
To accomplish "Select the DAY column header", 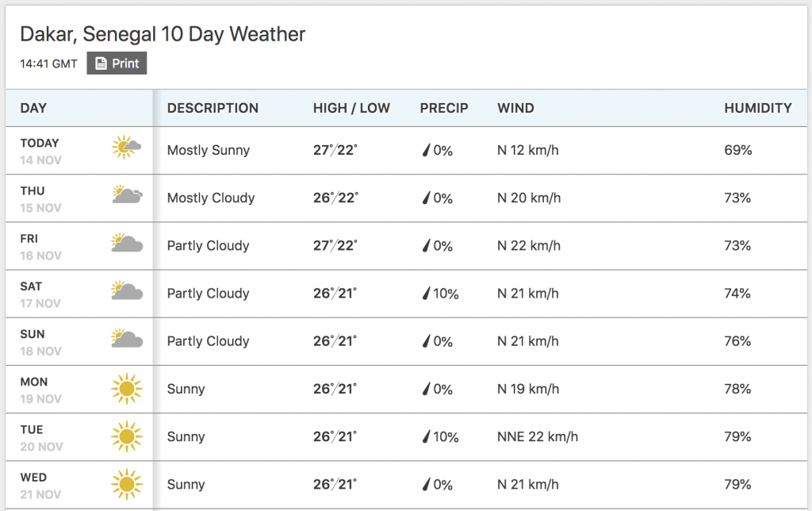I will 33,108.
